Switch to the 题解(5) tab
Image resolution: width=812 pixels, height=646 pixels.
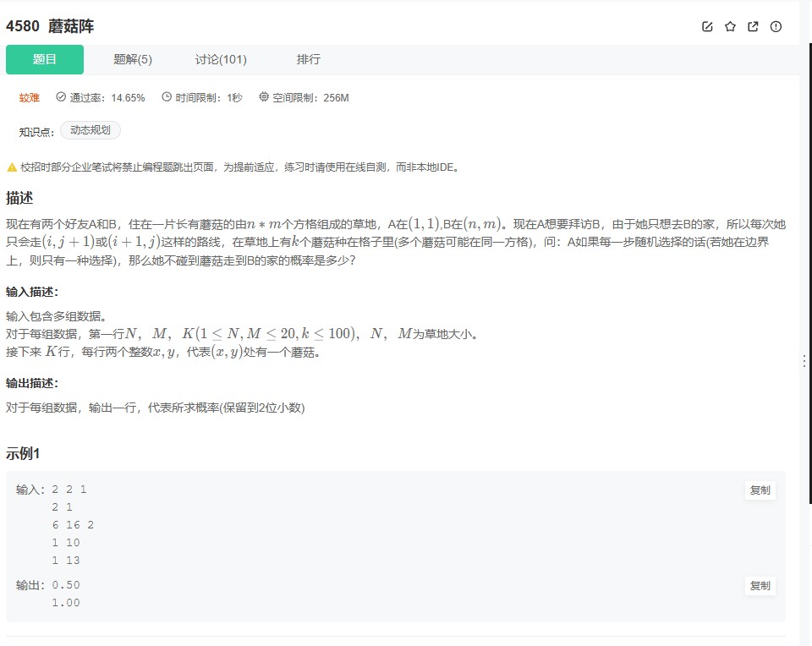pyautogui.click(x=133, y=59)
